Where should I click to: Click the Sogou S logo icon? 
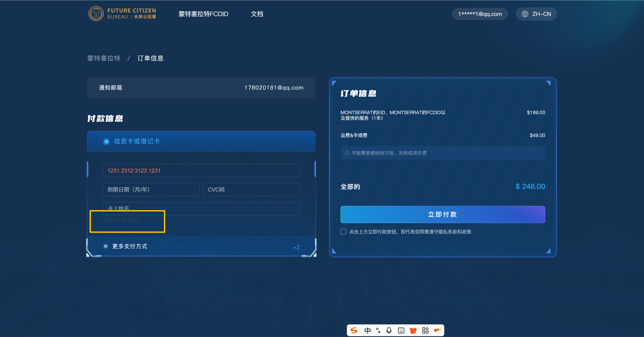point(354,331)
